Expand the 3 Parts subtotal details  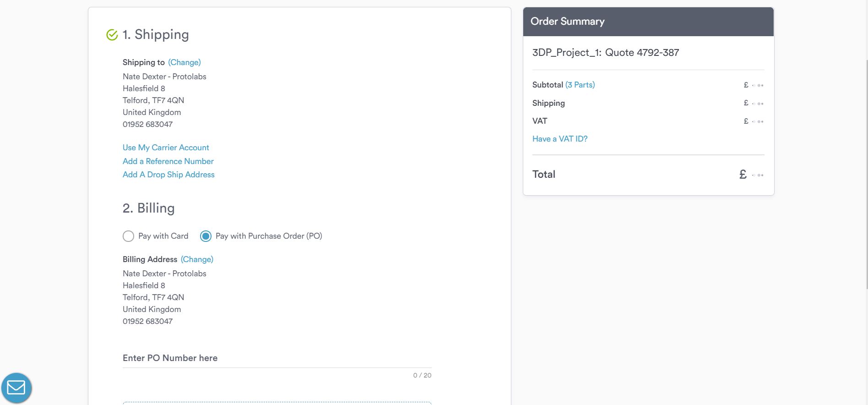click(580, 85)
